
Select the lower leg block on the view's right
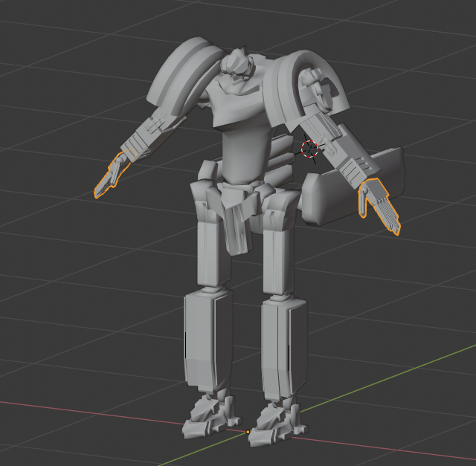284,349
